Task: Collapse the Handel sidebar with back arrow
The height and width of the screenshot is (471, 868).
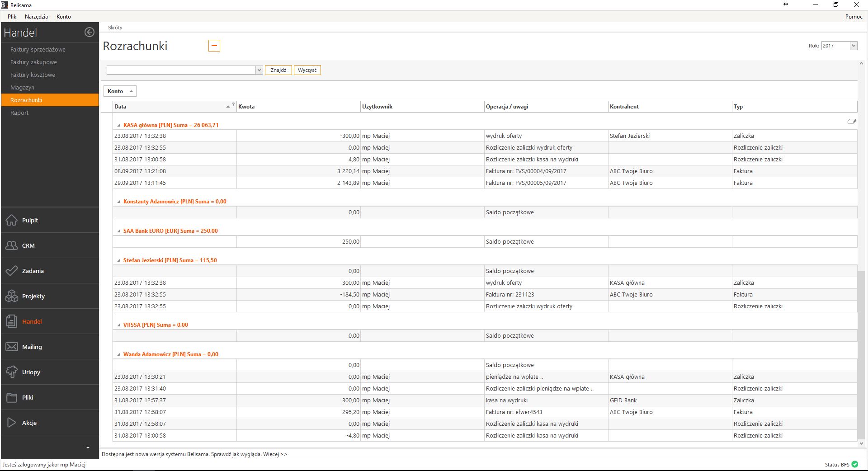Action: (x=90, y=32)
